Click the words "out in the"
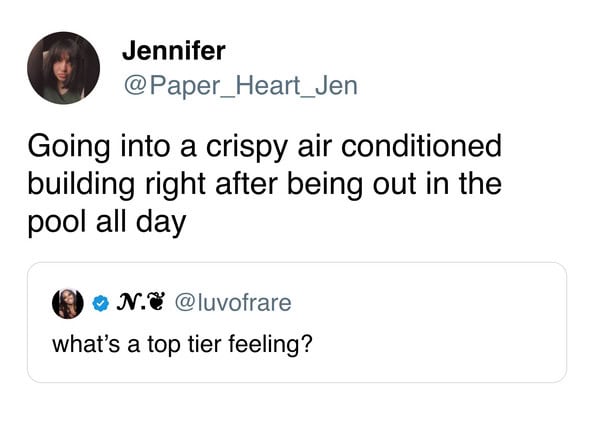Viewport: 599px width, 424px height. tap(437, 184)
